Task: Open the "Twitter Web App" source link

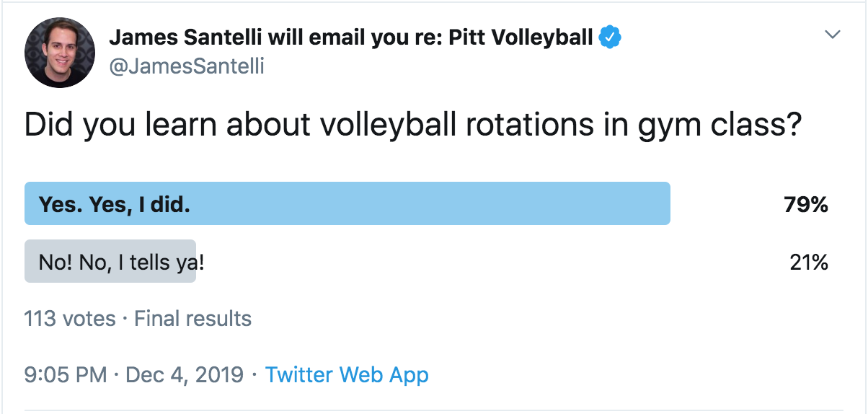Action: pyautogui.click(x=347, y=375)
